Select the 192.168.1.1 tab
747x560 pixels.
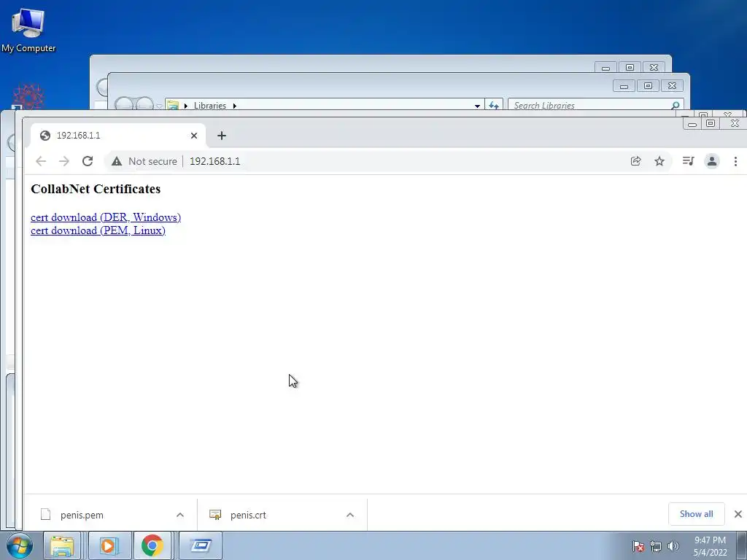click(118, 136)
